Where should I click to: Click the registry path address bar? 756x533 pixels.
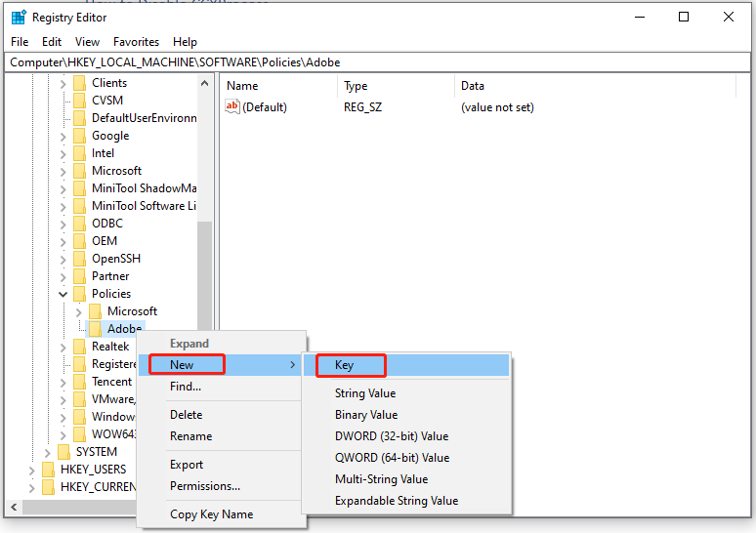pos(378,62)
